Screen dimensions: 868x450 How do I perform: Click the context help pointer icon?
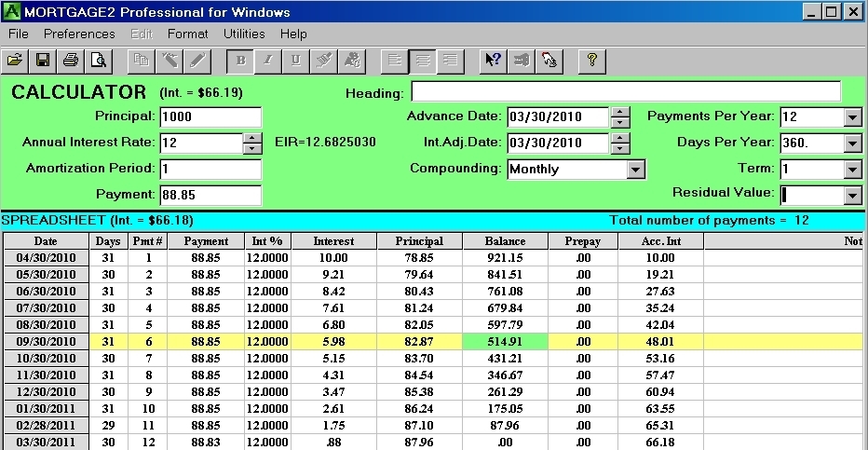coord(493,60)
